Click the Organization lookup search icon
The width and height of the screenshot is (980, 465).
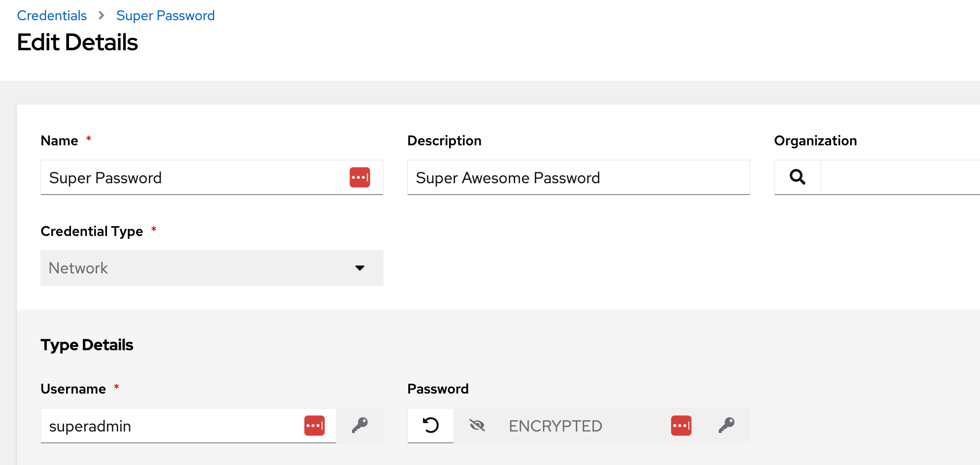tap(797, 177)
